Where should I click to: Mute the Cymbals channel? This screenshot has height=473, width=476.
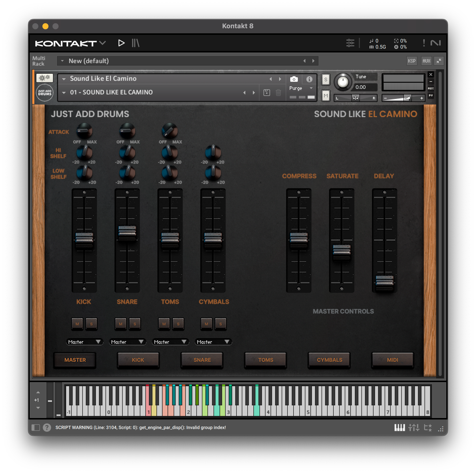(206, 324)
